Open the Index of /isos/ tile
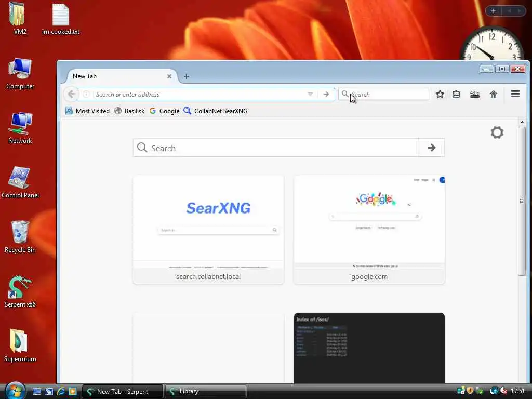The image size is (532, 399). (x=369, y=348)
